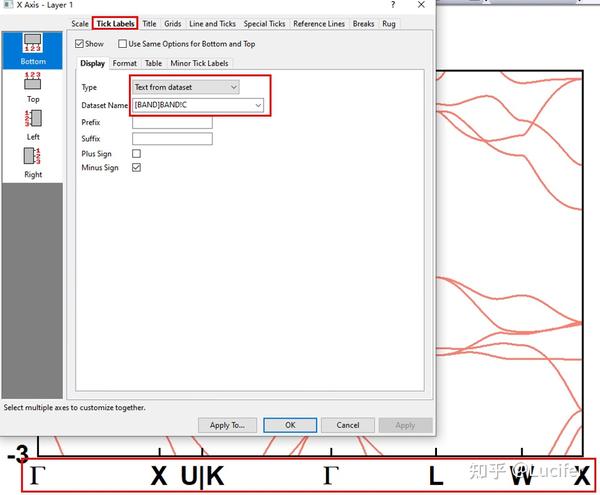Image resolution: width=600 pixels, height=495 pixels.
Task: Click the Suffix input field
Action: (172, 139)
